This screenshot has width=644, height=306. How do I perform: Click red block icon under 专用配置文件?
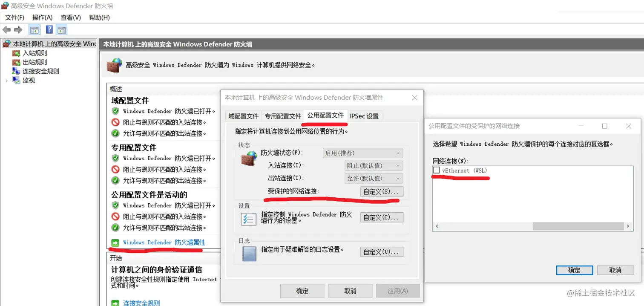115,169
